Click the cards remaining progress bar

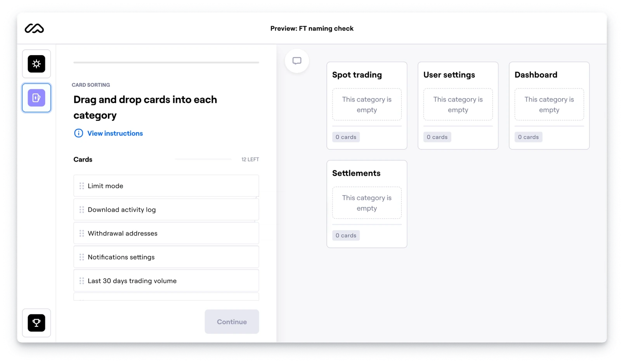pyautogui.click(x=203, y=159)
